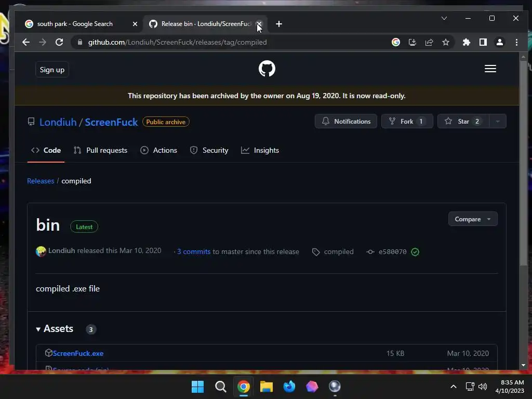Open the sphere app in taskbar
The width and height of the screenshot is (532, 399).
click(335, 387)
